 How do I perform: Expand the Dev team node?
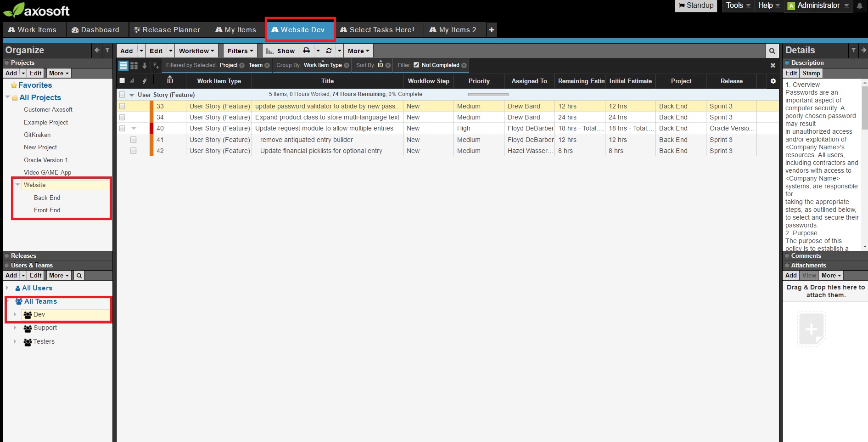pyautogui.click(x=15, y=315)
